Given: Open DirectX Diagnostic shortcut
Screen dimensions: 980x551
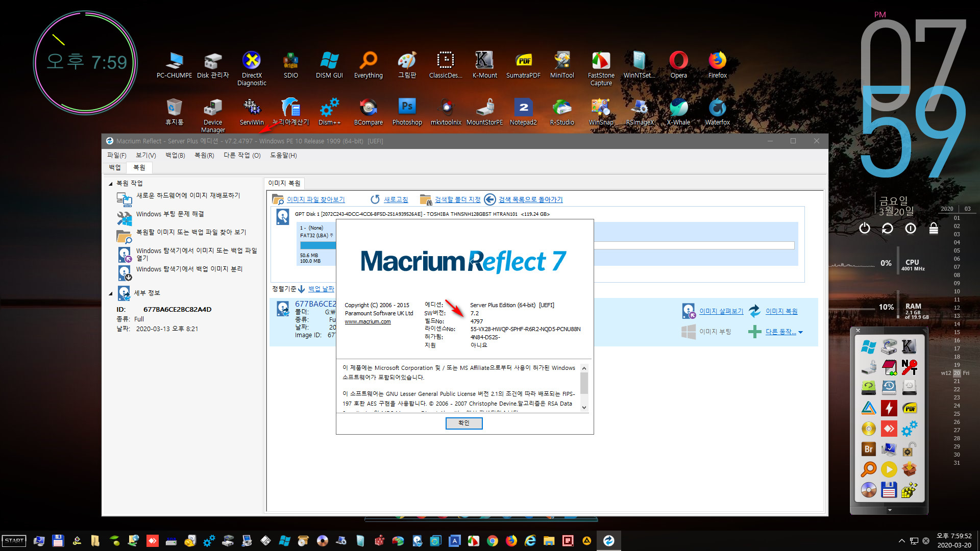Looking at the screenshot, I should point(252,68).
